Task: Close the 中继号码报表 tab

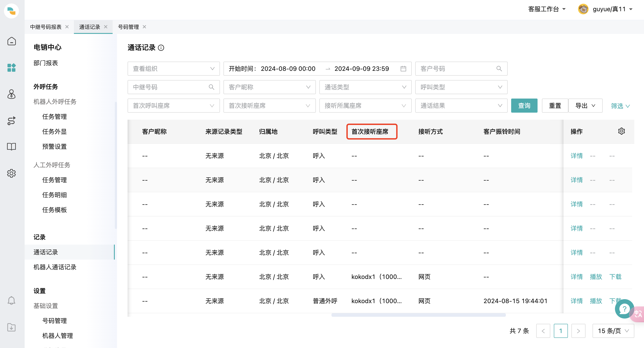Action: 67,27
